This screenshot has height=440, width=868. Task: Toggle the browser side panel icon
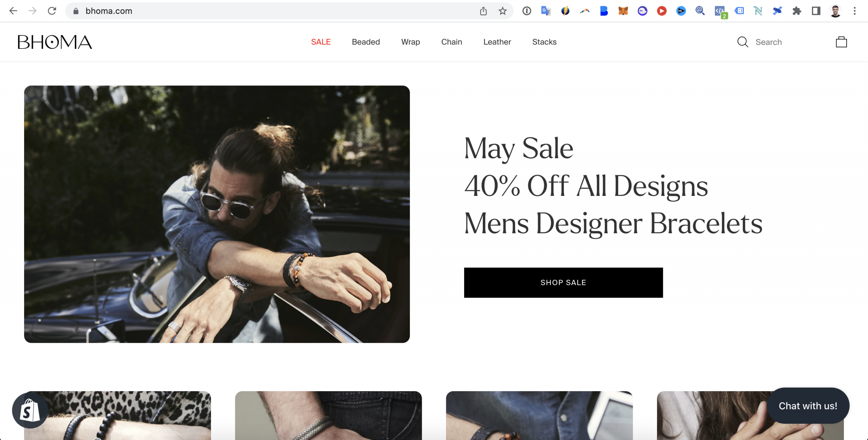pyautogui.click(x=816, y=11)
